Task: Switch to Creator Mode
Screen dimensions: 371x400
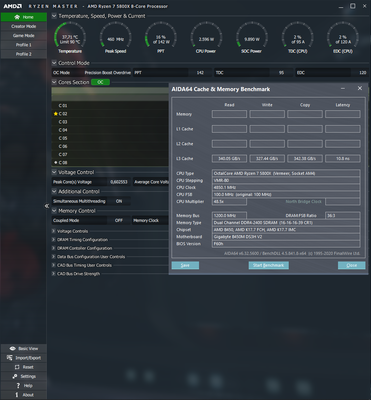Action: (x=24, y=26)
